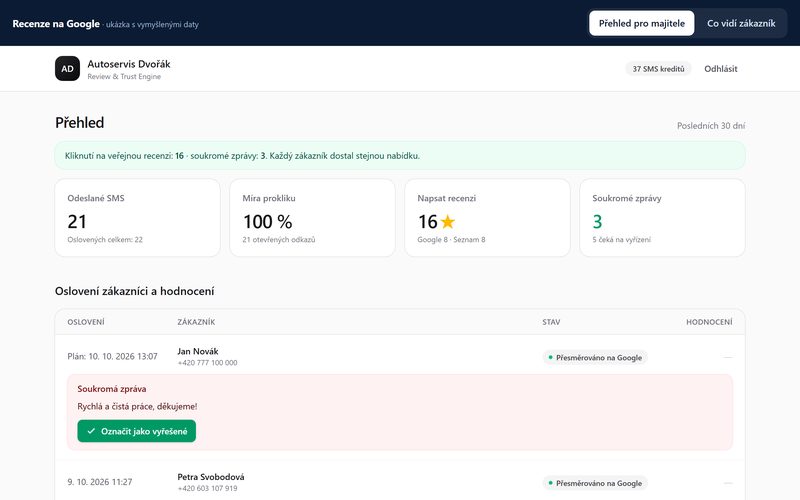Screen dimensions: 800x500
Task: Click the green summary banner about kliknutí
Action: pos(400,156)
